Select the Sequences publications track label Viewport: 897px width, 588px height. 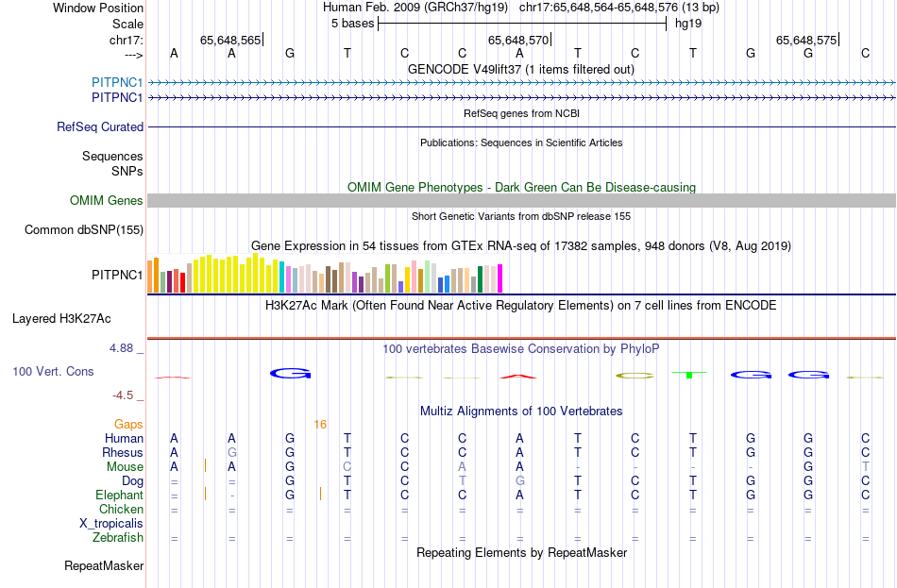click(112, 156)
